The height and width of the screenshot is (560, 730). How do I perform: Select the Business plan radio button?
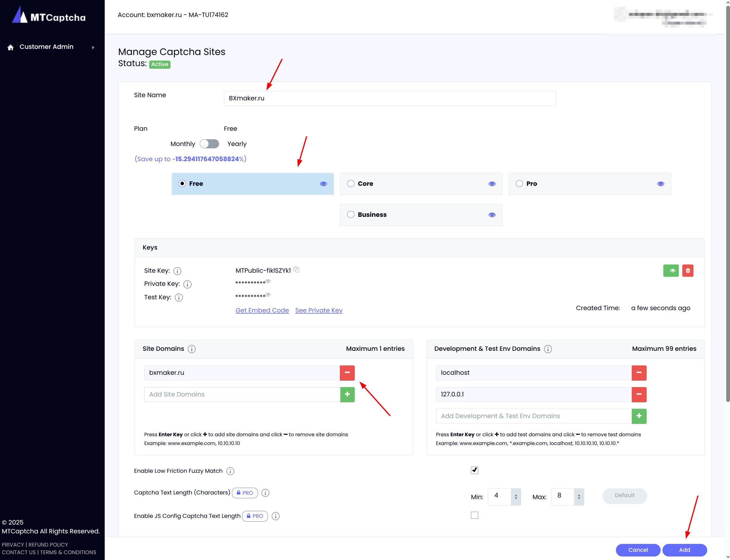pyautogui.click(x=350, y=215)
